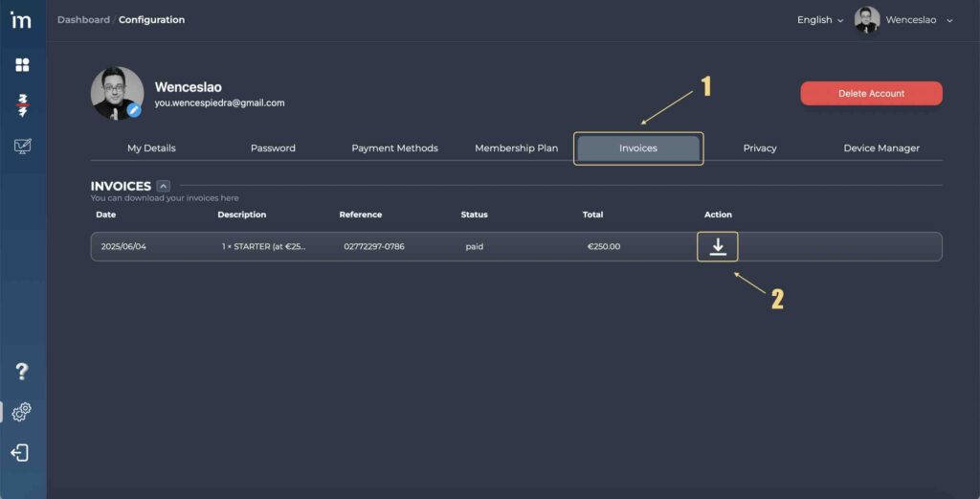
Task: Open settings gears icon in sidebar
Action: point(22,412)
